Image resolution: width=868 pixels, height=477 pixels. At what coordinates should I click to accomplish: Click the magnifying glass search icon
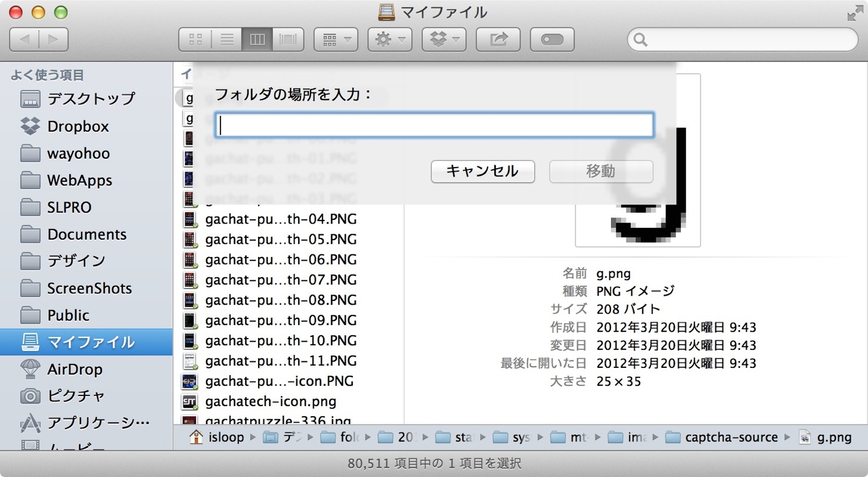point(641,41)
